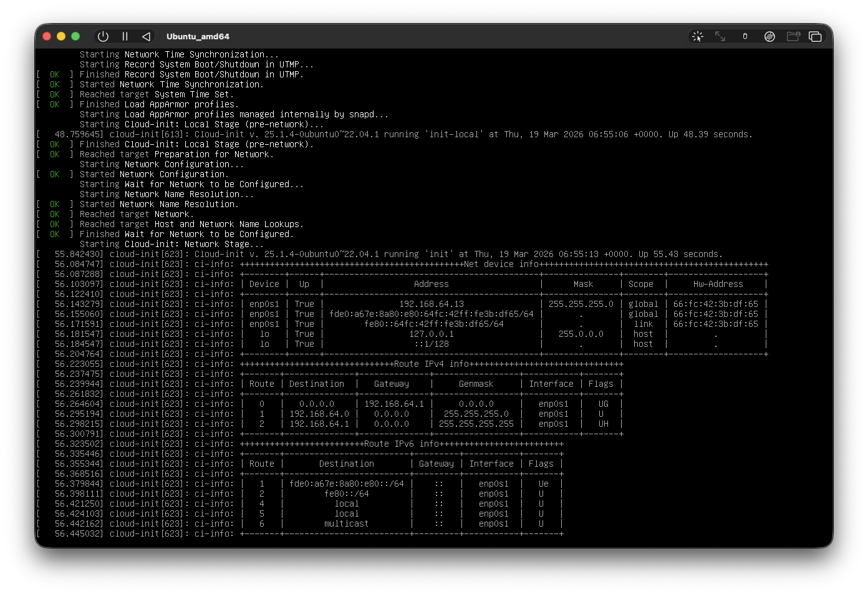Close the Ubuntu_amd64 VM window

pos(47,37)
